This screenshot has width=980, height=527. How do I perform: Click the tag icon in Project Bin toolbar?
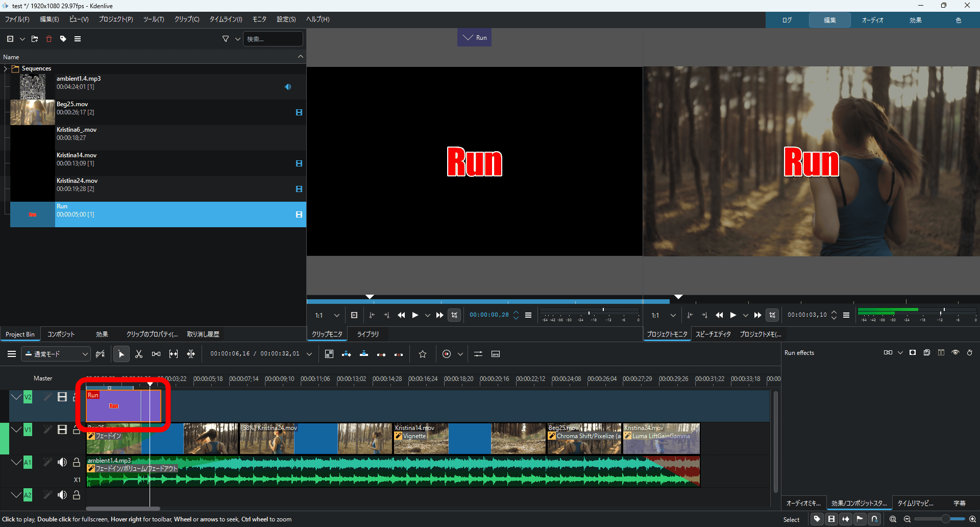(x=63, y=39)
